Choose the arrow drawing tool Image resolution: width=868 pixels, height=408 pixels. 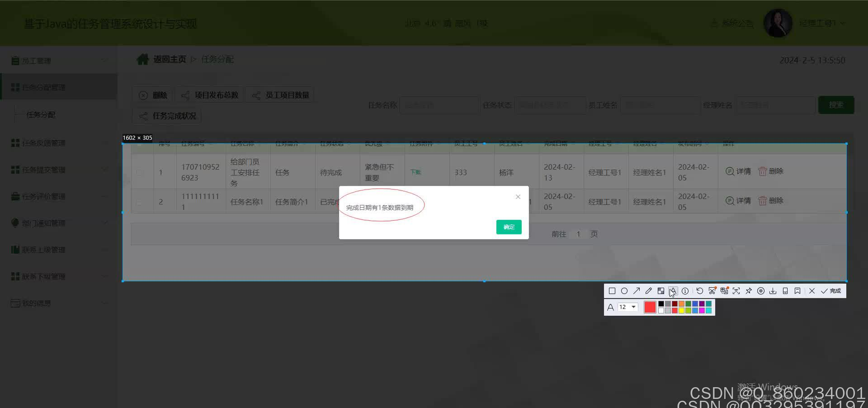coord(637,291)
